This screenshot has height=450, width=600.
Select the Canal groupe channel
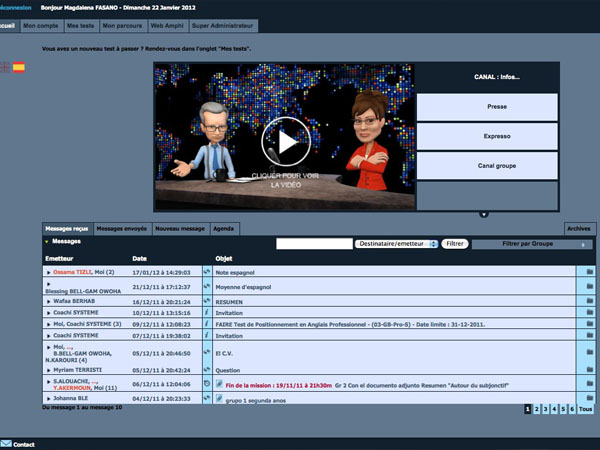tap(487, 166)
